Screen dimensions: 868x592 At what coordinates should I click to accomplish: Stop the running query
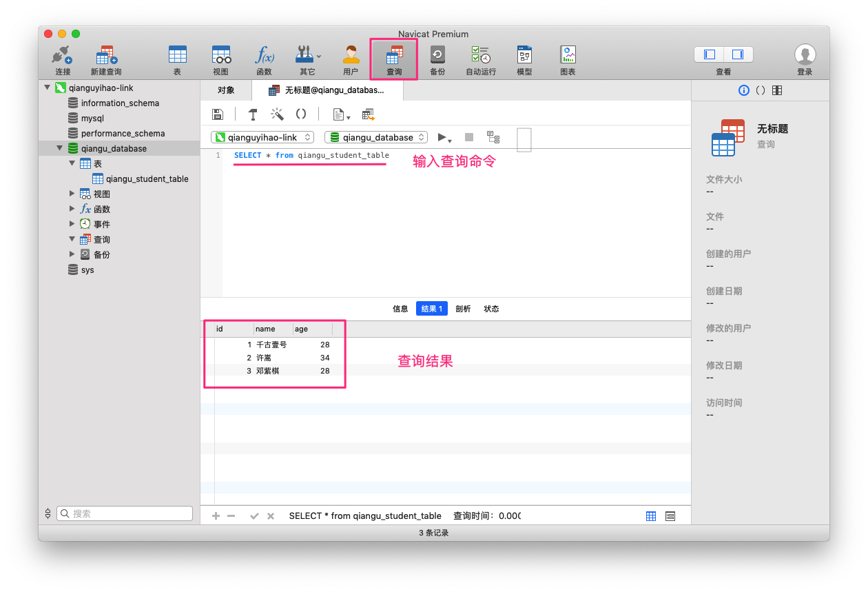[469, 137]
